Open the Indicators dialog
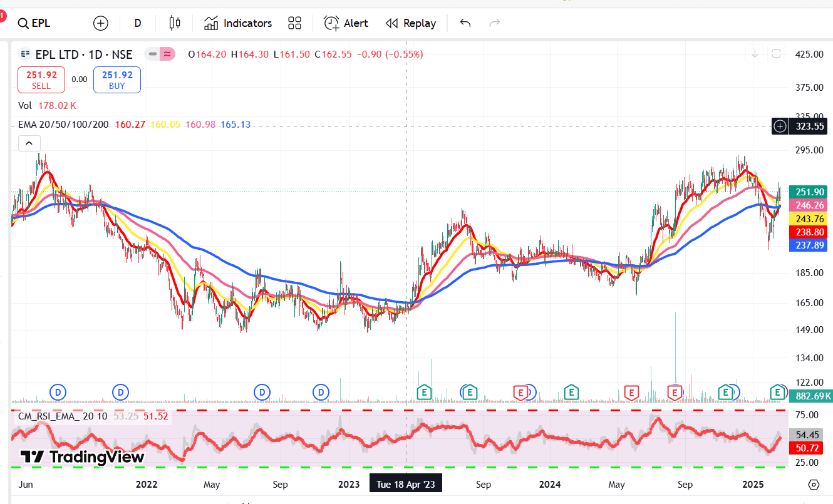This screenshot has width=833, height=504. (238, 23)
